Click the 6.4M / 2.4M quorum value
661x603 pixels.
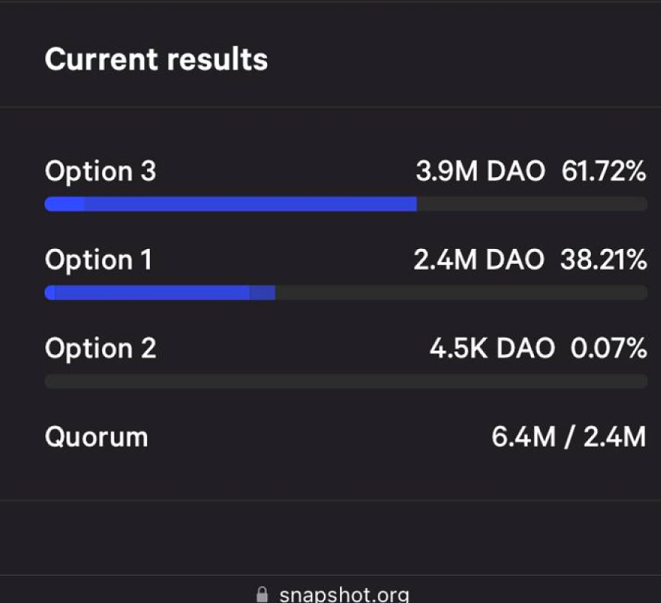click(x=569, y=437)
